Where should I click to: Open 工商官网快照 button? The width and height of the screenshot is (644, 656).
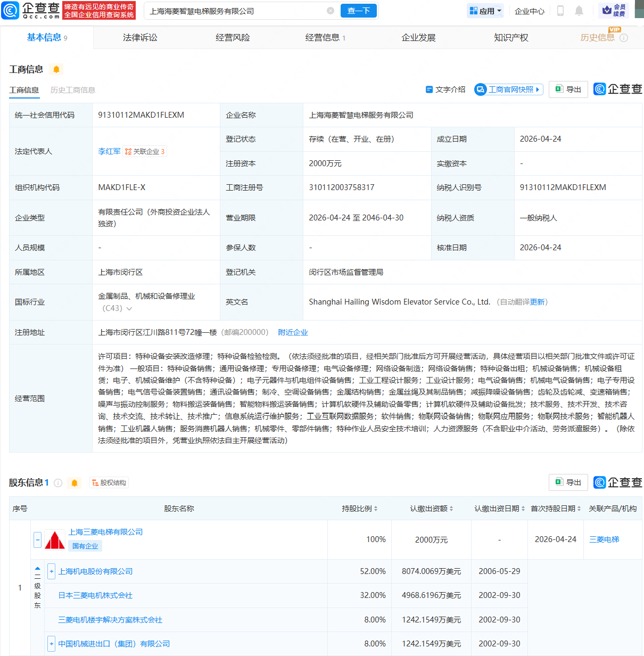tap(508, 89)
